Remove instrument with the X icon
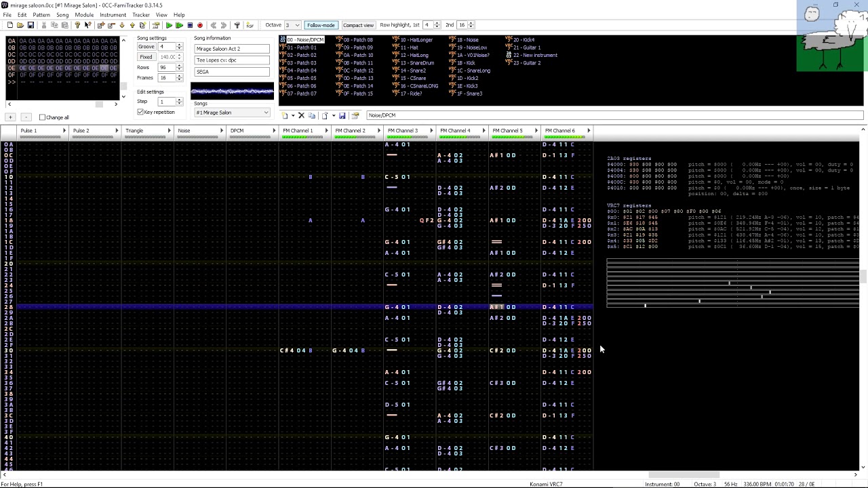The height and width of the screenshot is (488, 868). (x=301, y=116)
